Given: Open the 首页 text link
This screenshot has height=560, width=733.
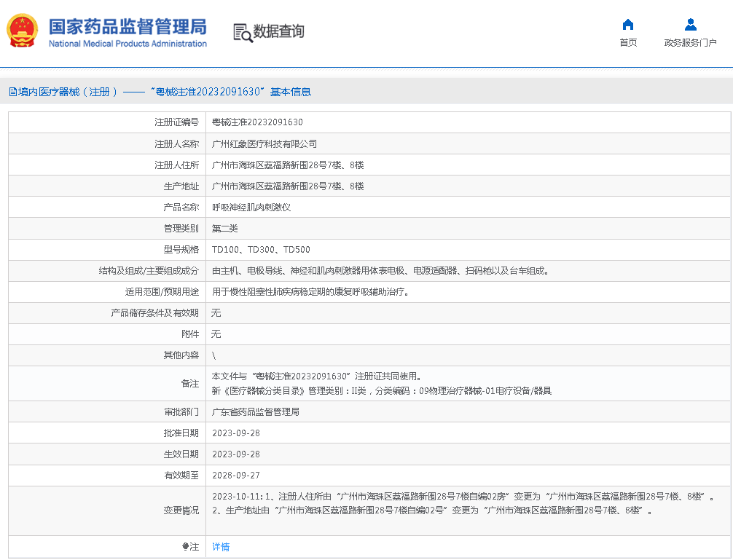Looking at the screenshot, I should [x=628, y=43].
